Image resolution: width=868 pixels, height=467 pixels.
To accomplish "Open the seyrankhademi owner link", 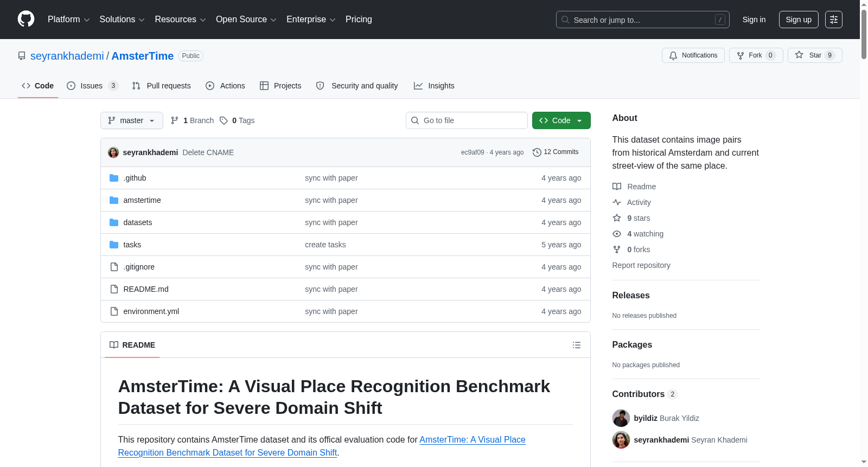I will pos(67,56).
